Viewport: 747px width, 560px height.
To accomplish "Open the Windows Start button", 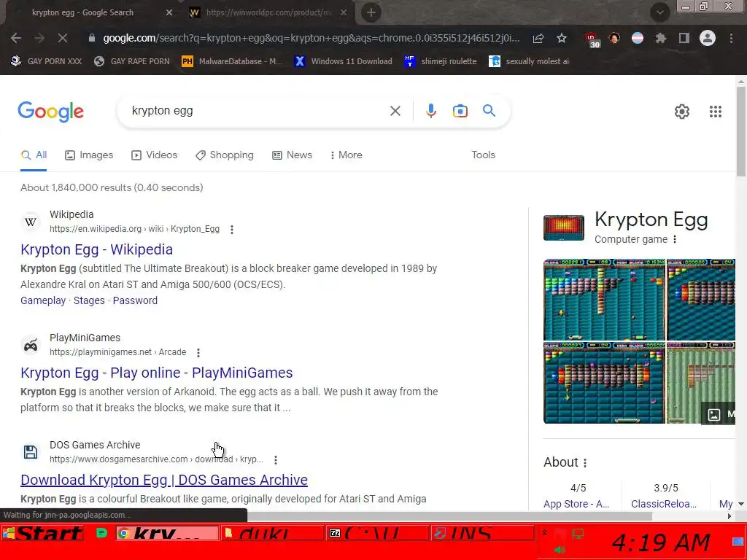I will [43, 533].
